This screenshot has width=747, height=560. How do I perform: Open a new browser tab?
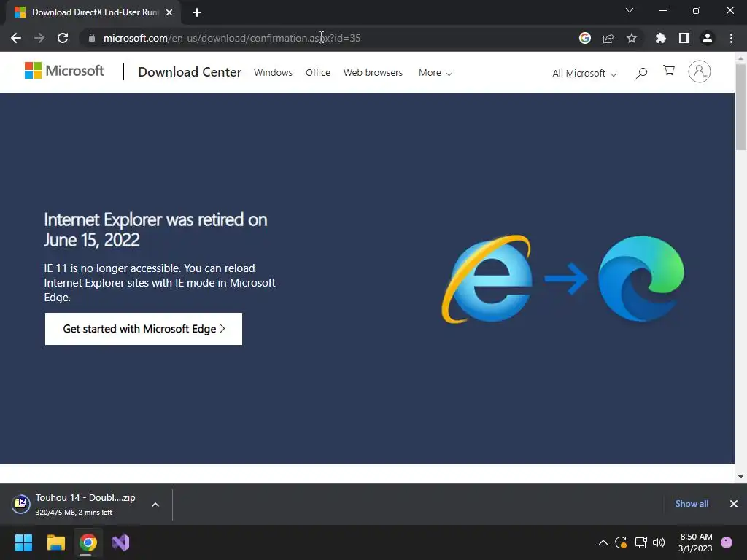[197, 12]
